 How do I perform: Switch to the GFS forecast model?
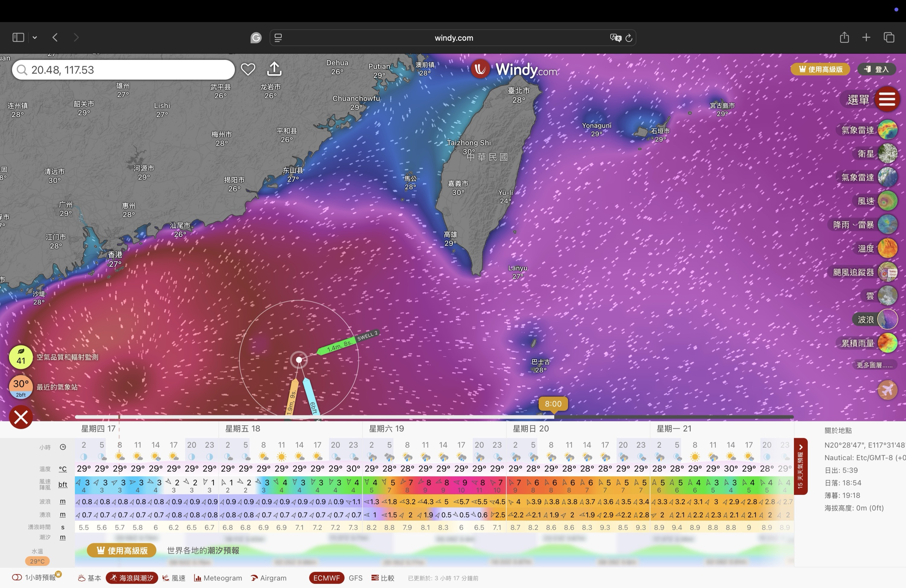point(355,578)
